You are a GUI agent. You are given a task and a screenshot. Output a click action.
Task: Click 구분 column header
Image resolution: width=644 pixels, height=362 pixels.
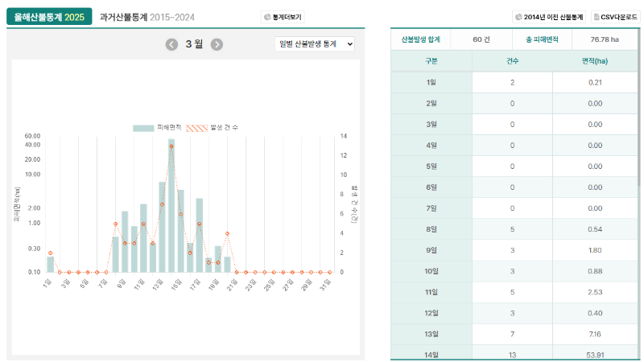(431, 61)
